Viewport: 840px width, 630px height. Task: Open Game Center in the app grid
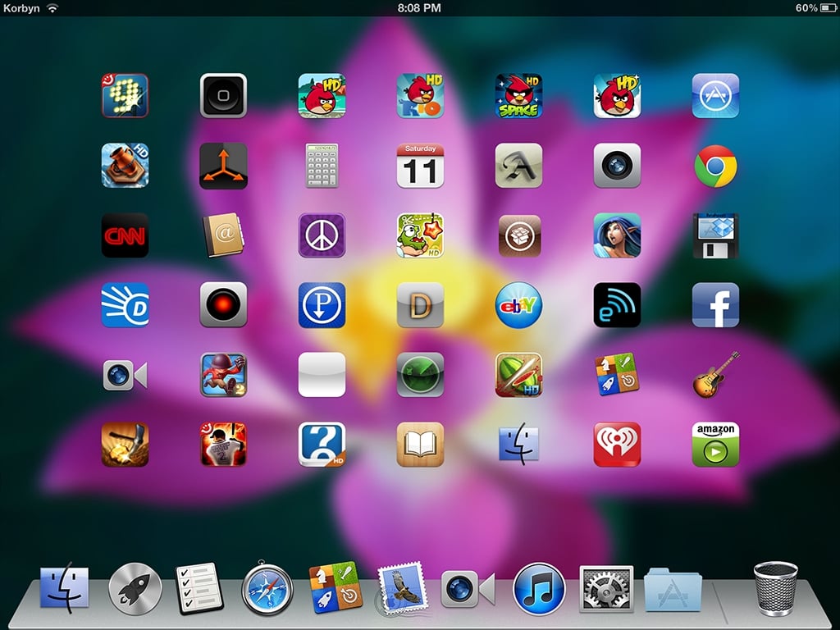[x=617, y=374]
